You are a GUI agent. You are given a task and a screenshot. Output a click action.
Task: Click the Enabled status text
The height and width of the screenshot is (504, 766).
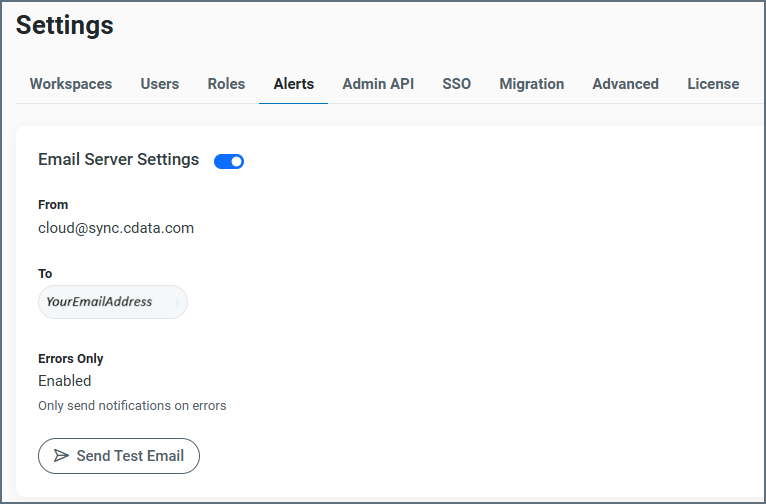point(64,381)
